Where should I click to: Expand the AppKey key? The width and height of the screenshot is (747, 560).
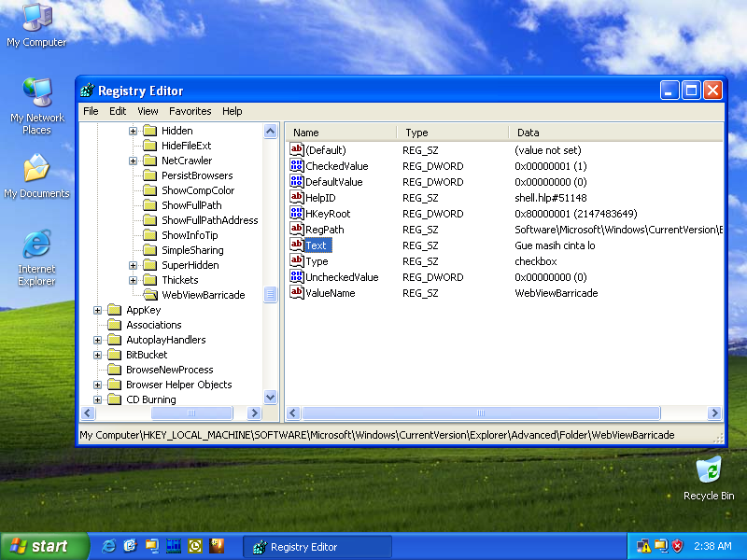coord(97,310)
